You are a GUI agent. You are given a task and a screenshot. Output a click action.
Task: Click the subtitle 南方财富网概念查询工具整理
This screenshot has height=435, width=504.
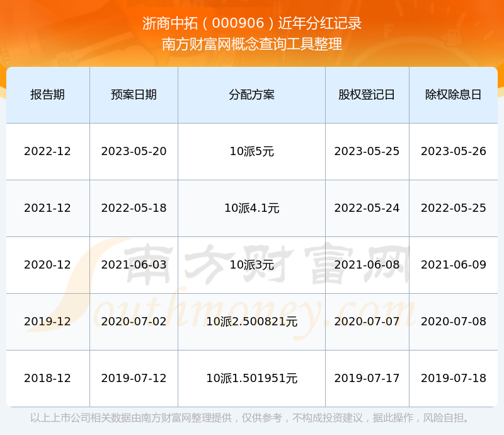(x=252, y=44)
